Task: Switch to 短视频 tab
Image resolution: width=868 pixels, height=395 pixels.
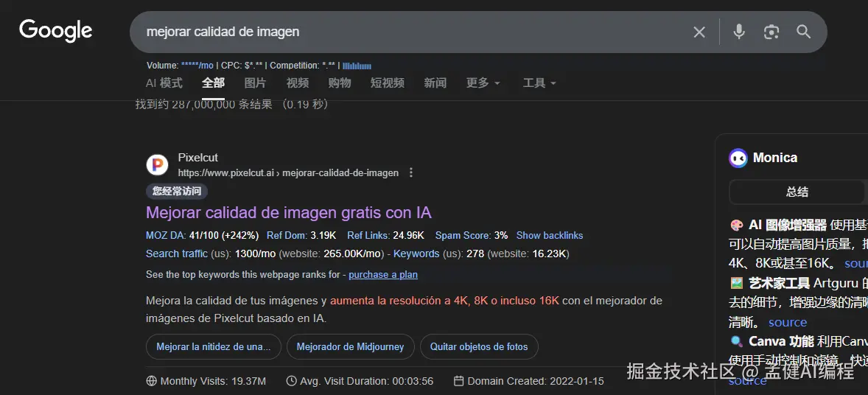Action: pyautogui.click(x=388, y=83)
